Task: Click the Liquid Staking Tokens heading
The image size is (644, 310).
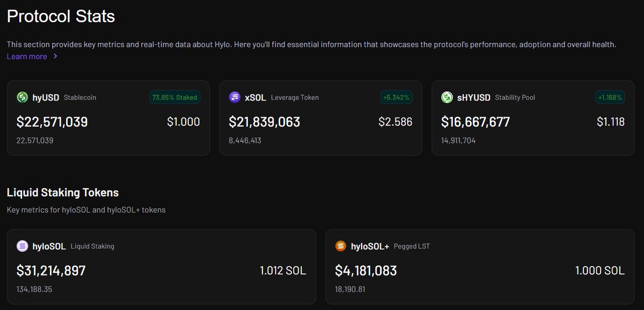Action: (63, 192)
